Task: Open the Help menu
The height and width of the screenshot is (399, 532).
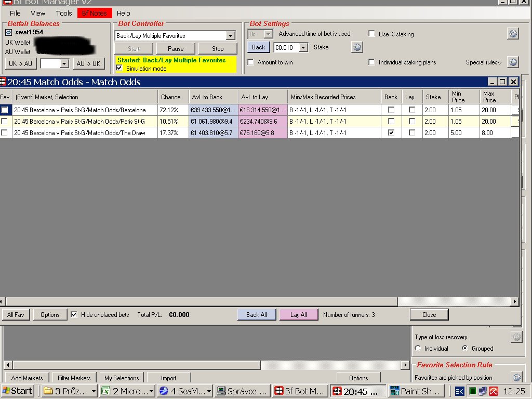Action: (123, 13)
